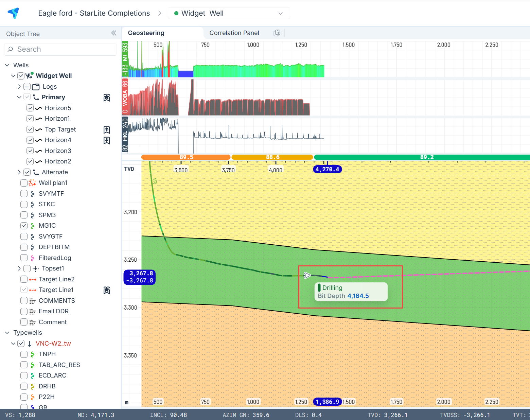Click the yellow 88.6 inclination segment

272,157
